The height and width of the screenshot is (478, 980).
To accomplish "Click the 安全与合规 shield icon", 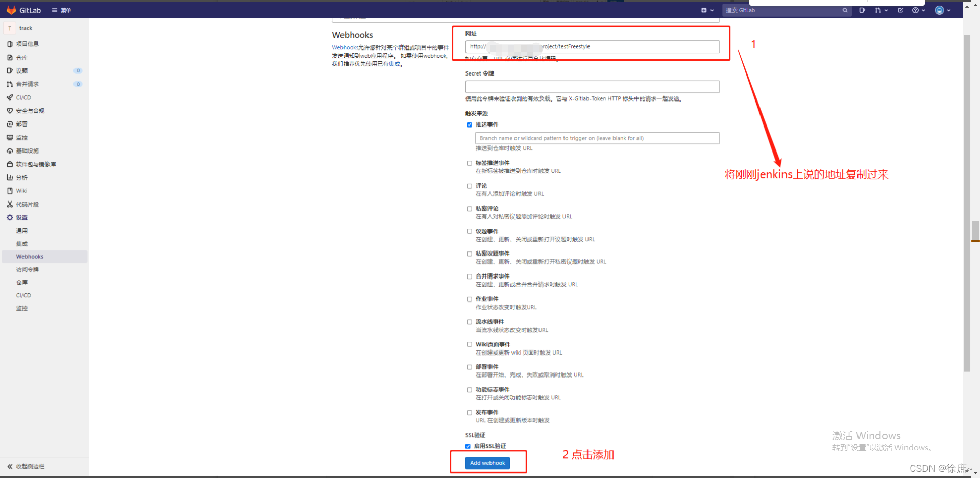I will [x=10, y=110].
